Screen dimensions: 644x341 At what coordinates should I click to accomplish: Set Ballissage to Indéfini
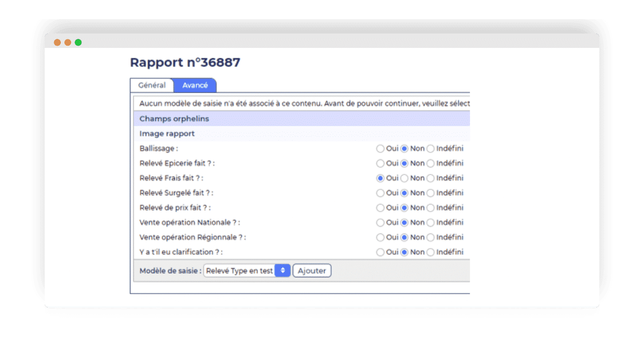[x=430, y=149]
